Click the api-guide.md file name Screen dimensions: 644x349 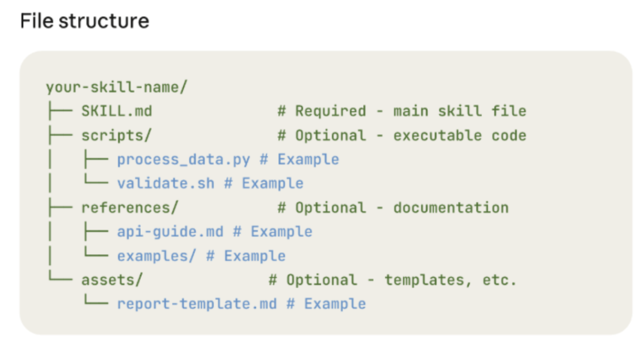pyautogui.click(x=170, y=232)
